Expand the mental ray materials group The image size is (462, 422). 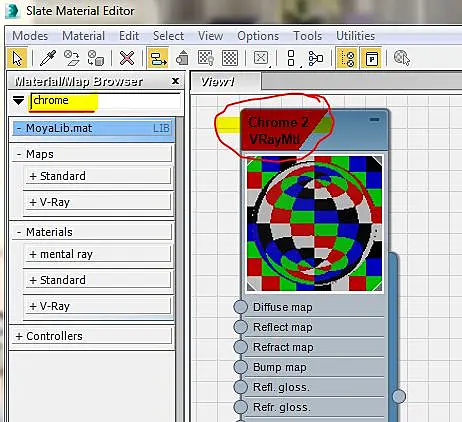pyautogui.click(x=33, y=254)
